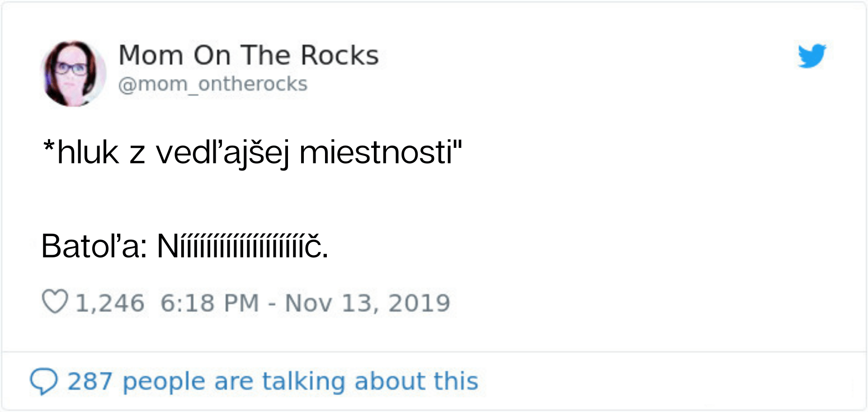Click the tweet line starting with "Batoľa"
The height and width of the screenshot is (412, 868).
pos(184,246)
